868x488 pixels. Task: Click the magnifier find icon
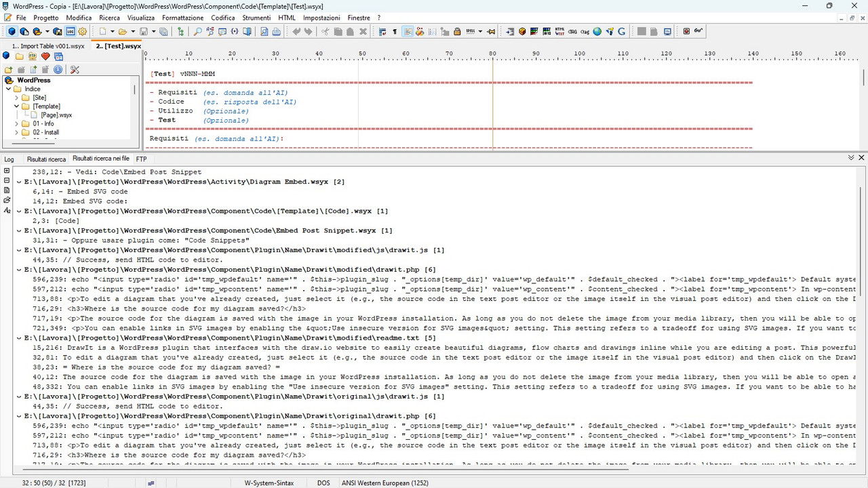coord(197,31)
